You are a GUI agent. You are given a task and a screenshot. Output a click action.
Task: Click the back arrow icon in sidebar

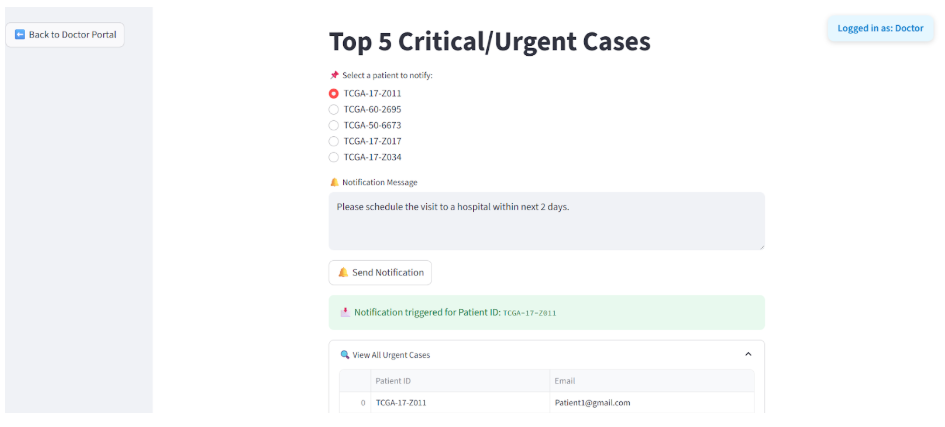[20, 35]
